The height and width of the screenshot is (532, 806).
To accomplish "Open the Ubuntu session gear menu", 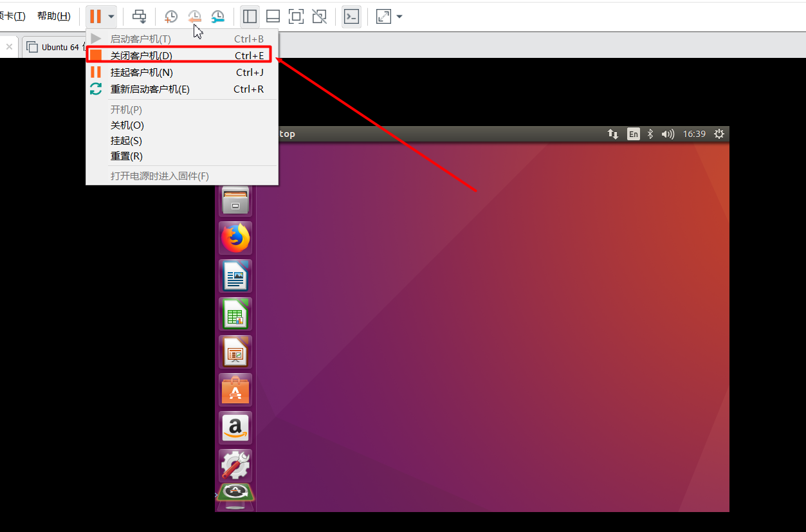I will tap(719, 134).
